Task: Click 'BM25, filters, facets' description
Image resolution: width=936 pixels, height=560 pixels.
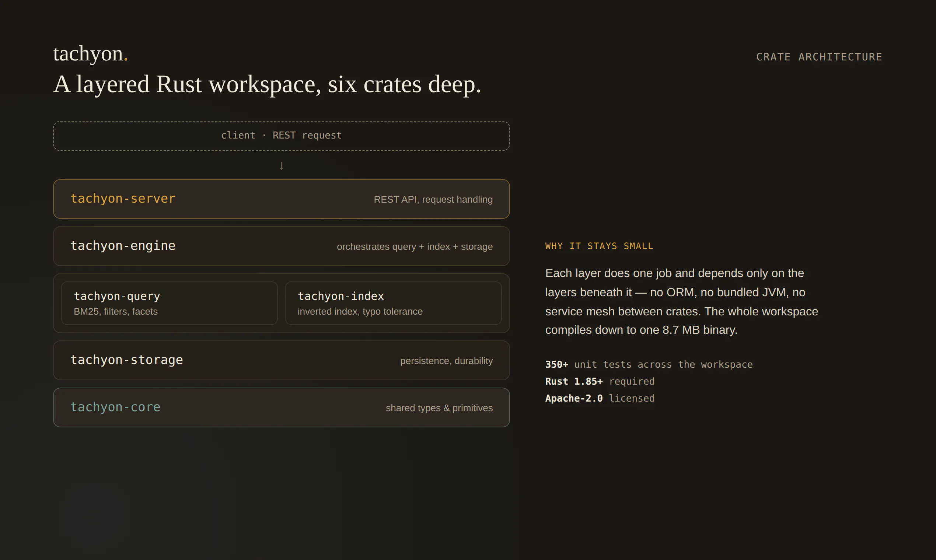Action: tap(115, 311)
